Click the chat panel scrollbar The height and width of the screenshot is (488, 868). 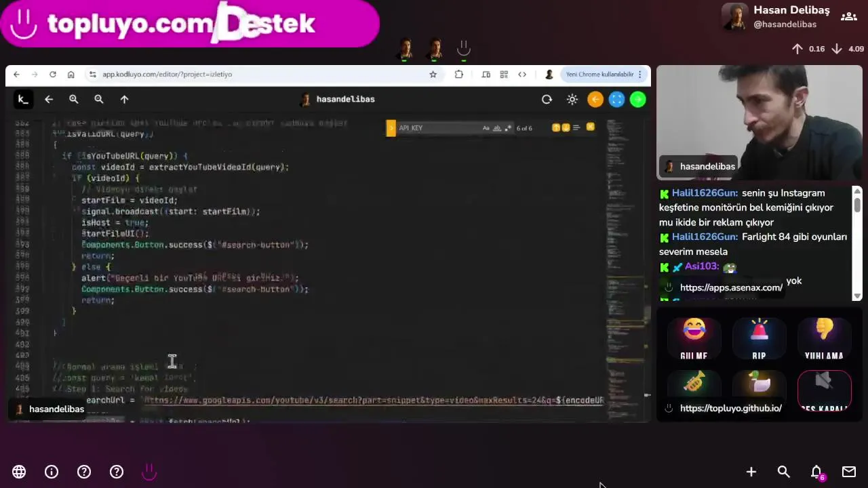857,243
